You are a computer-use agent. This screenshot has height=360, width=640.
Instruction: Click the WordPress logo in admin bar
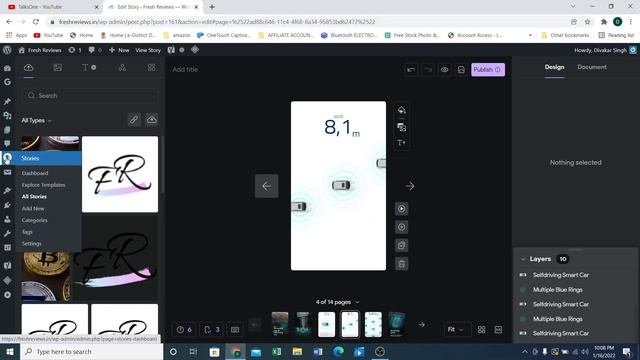tap(7, 50)
